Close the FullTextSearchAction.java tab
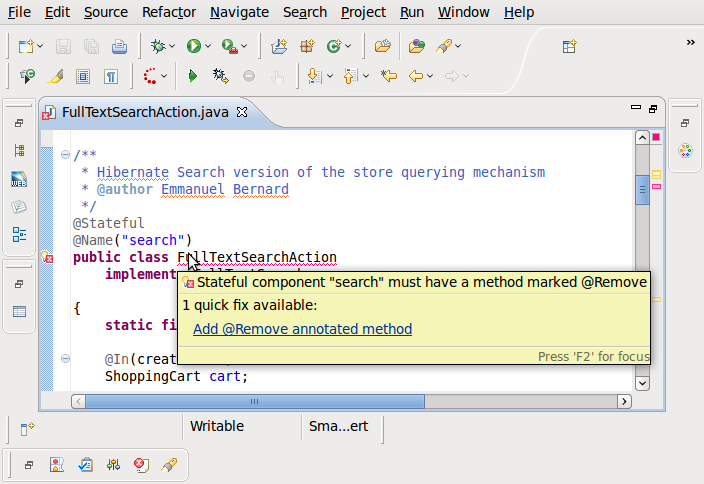 (241, 112)
